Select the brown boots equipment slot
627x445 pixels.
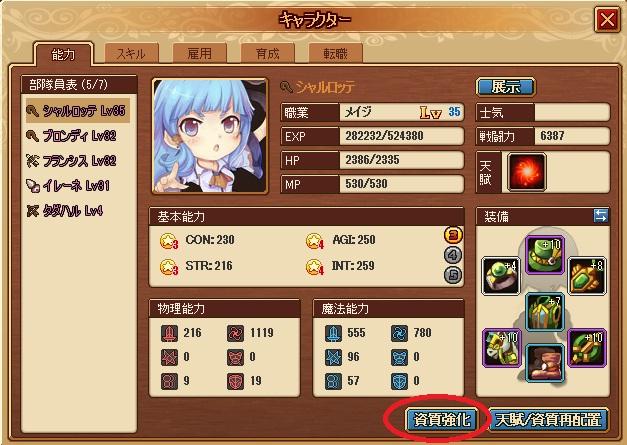(x=545, y=363)
